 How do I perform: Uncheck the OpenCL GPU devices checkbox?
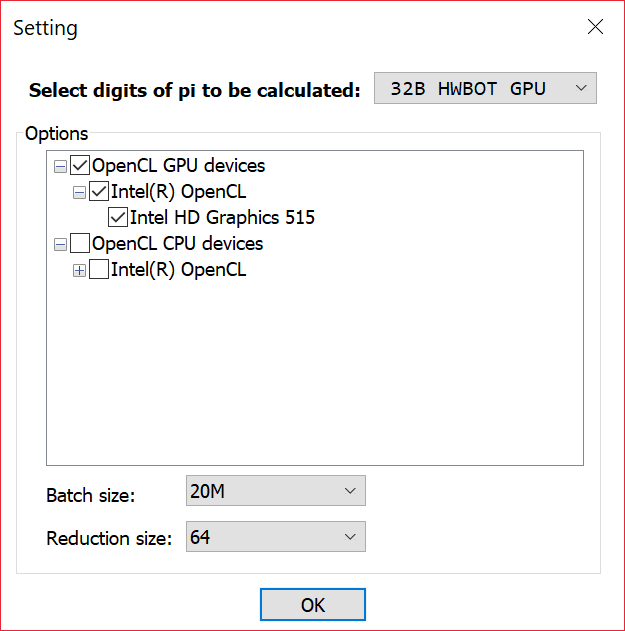[81, 165]
